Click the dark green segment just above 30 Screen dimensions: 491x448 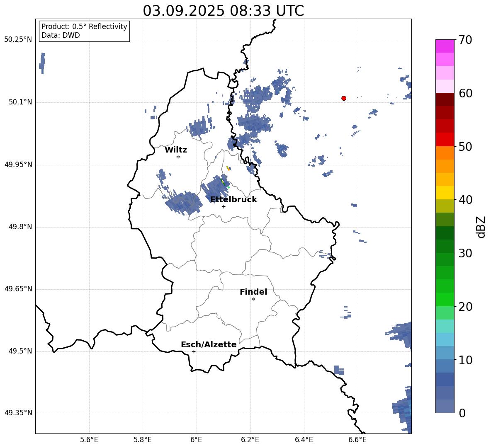[x=445, y=246]
